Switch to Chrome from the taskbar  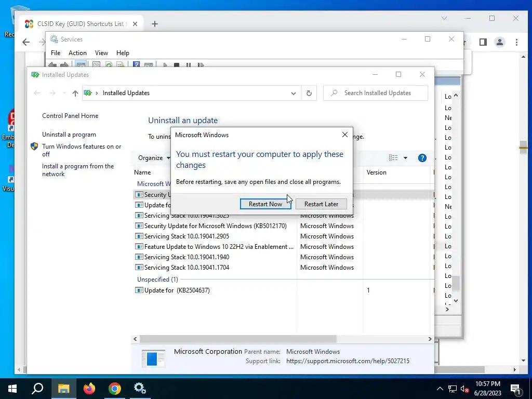[115, 389]
